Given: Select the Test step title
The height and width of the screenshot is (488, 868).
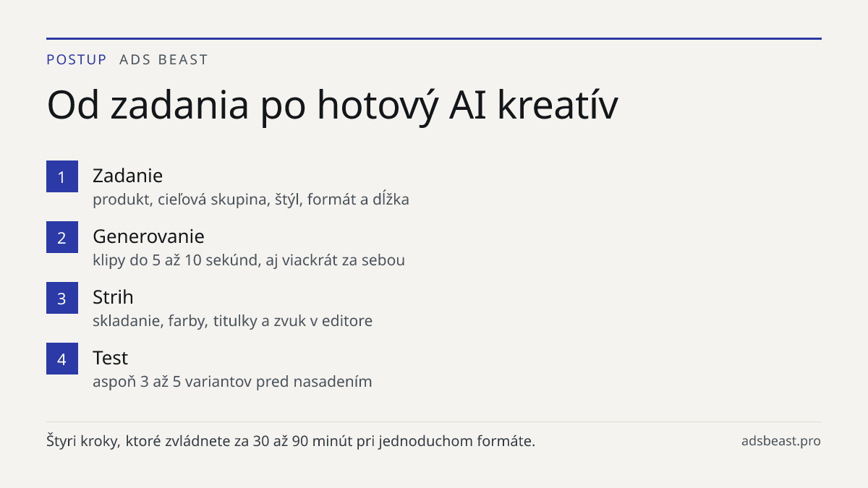Looking at the screenshot, I should [x=110, y=358].
